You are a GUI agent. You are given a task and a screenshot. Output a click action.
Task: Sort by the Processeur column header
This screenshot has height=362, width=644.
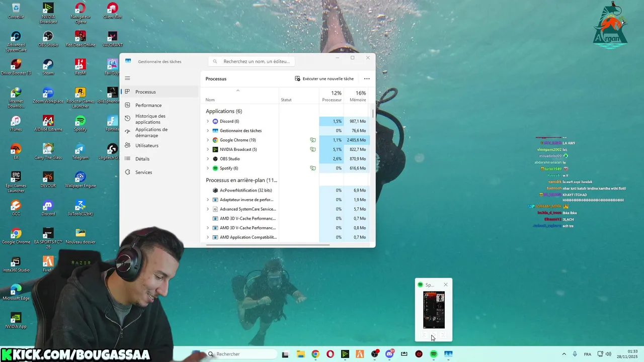pyautogui.click(x=332, y=96)
